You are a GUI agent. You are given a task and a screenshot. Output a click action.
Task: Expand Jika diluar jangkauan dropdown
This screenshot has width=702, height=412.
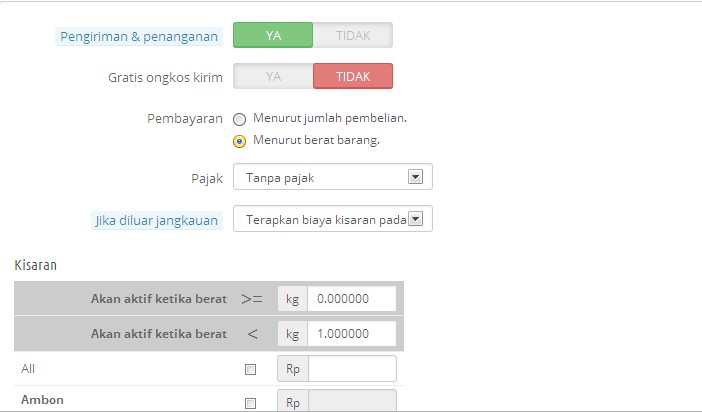333,219
